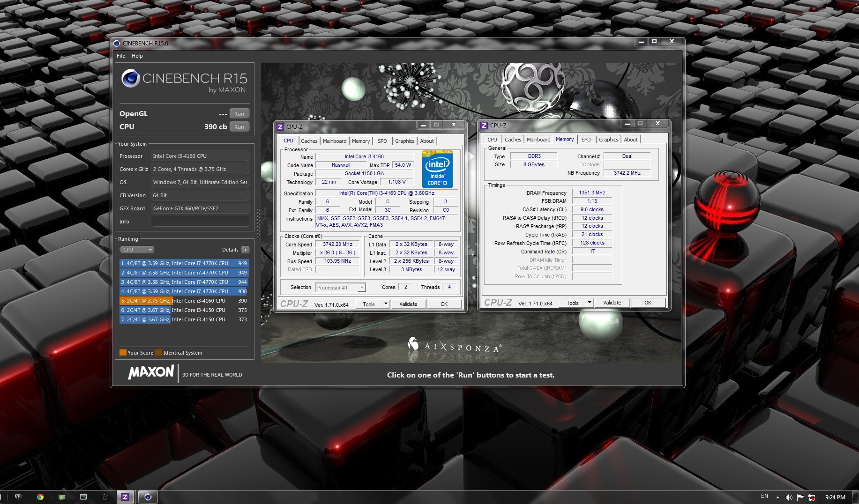Switch to Graphics tab in right CPU-Z
The width and height of the screenshot is (859, 504).
(608, 140)
